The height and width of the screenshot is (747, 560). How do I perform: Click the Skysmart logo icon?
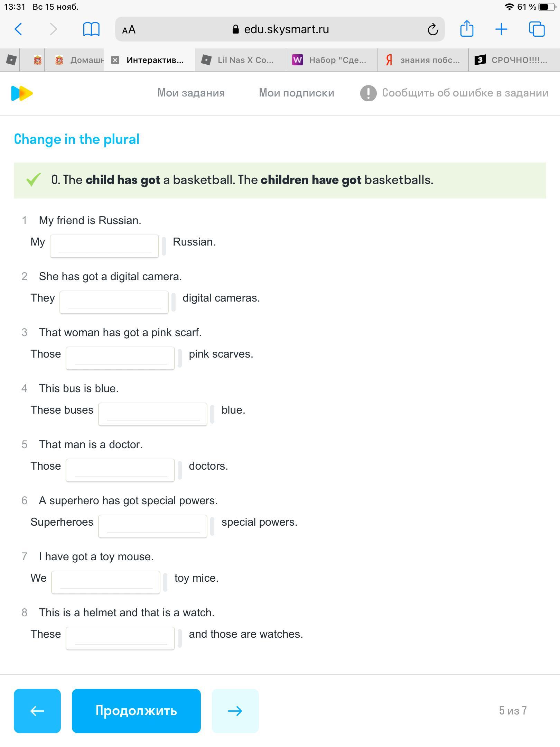click(x=22, y=93)
